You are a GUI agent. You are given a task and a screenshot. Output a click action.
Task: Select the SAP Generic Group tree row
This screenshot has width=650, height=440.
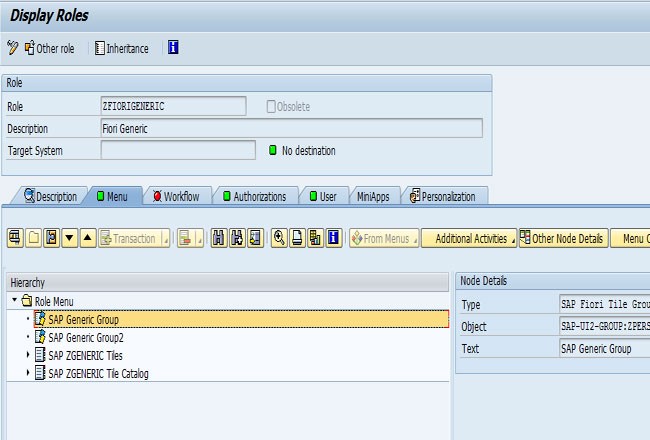241,319
